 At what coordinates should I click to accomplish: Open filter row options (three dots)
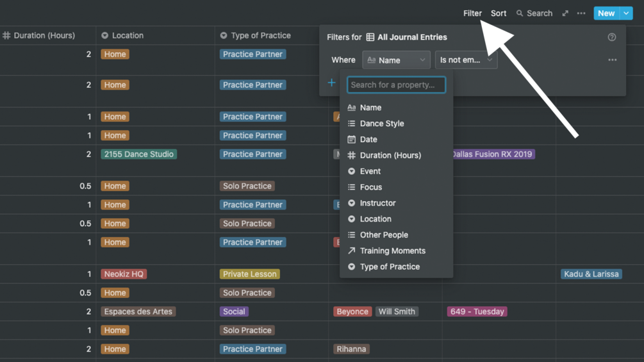click(x=613, y=60)
